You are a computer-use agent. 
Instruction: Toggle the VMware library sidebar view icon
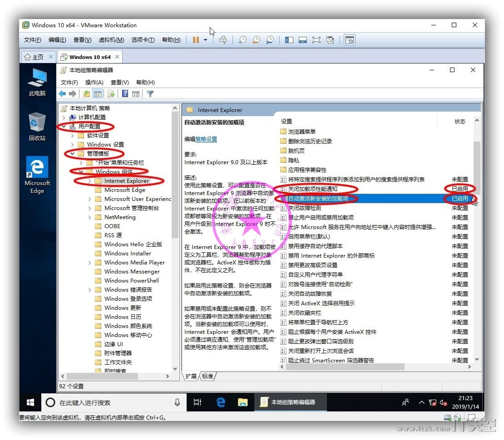point(289,40)
